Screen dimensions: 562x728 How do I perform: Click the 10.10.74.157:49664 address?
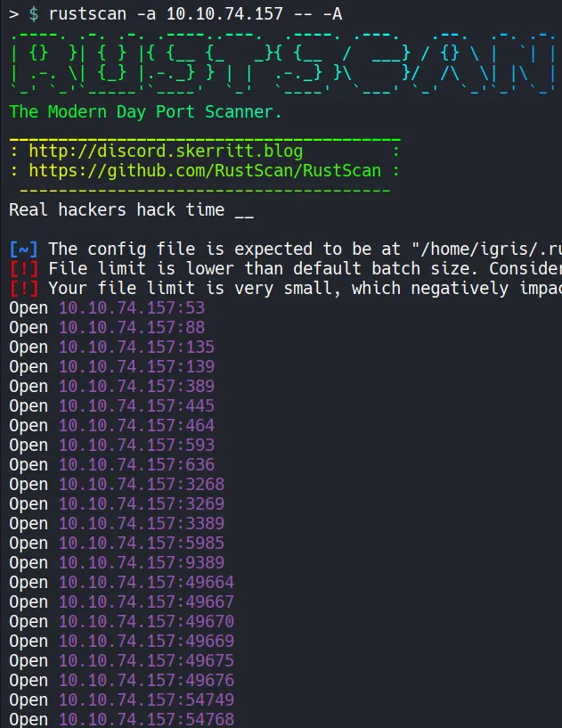[x=146, y=582]
